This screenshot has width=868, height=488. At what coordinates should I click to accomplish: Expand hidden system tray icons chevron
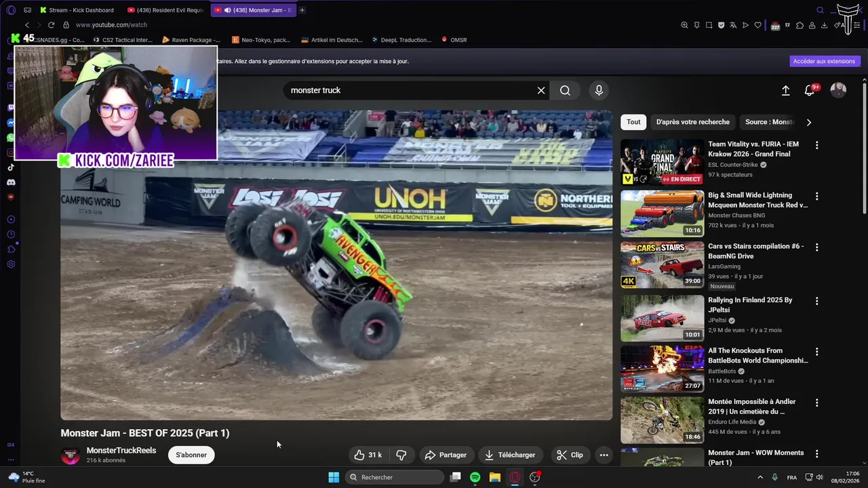pyautogui.click(x=759, y=477)
